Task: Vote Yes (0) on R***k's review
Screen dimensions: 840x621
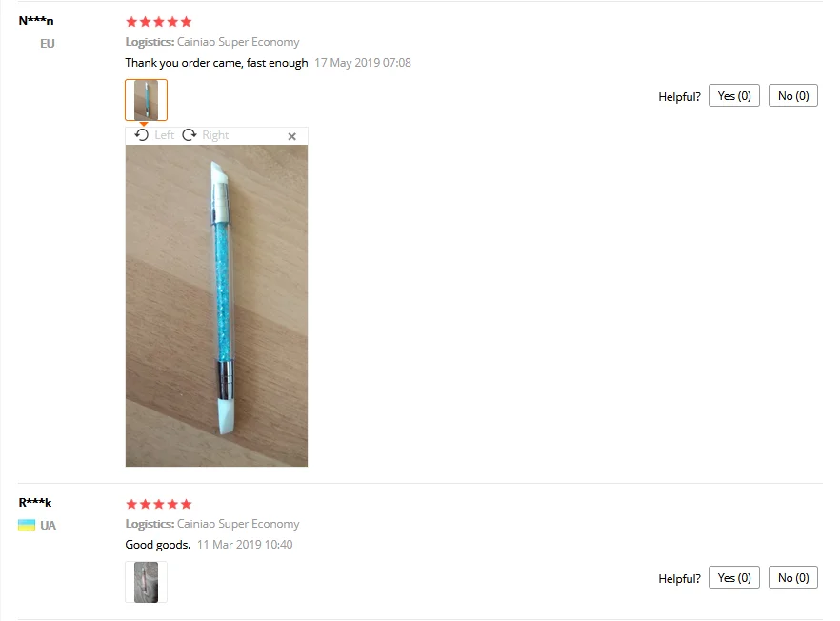Action: tap(734, 577)
